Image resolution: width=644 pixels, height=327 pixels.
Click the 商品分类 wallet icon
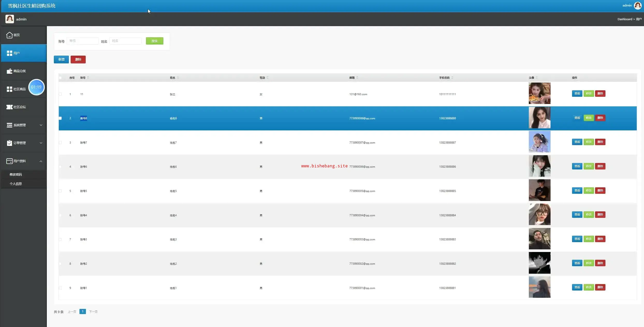click(9, 71)
